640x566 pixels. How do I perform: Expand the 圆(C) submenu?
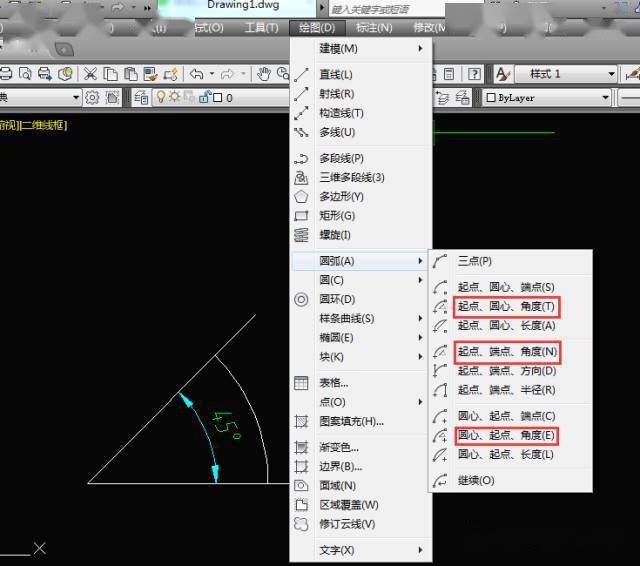(361, 280)
